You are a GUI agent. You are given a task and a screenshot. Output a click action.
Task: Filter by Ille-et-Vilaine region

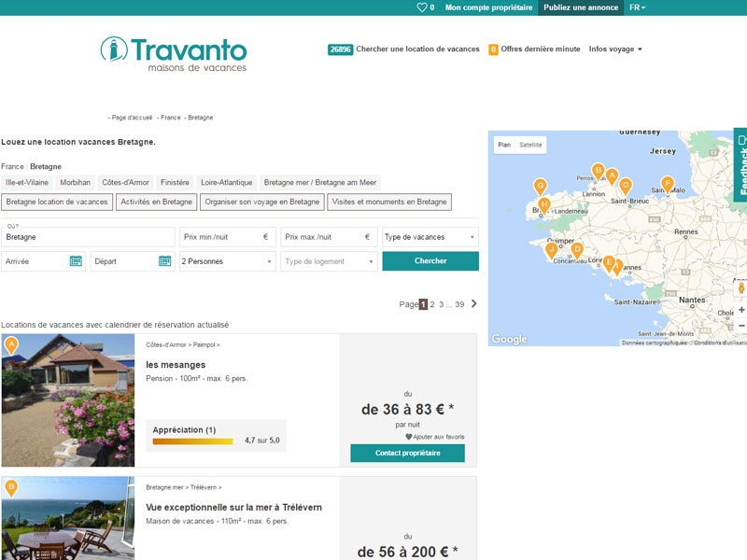(x=27, y=182)
